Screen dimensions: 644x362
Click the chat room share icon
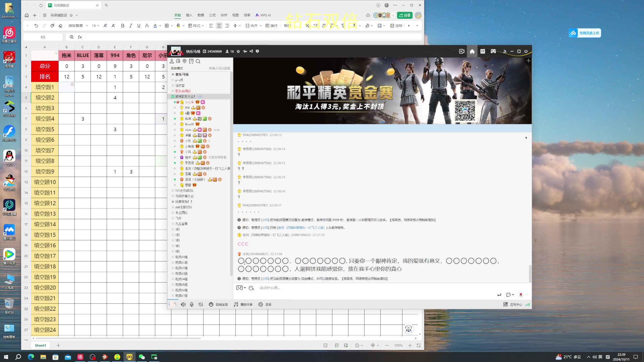(251, 51)
